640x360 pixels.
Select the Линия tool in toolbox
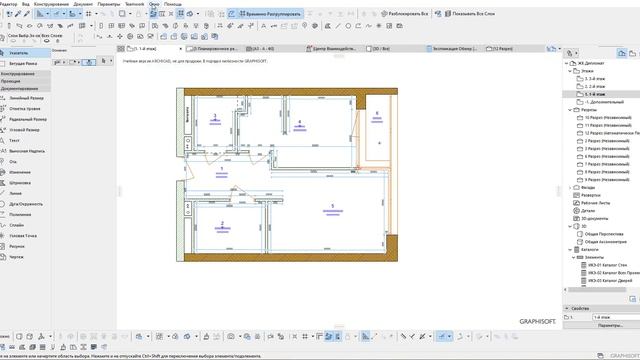[x=24, y=193]
